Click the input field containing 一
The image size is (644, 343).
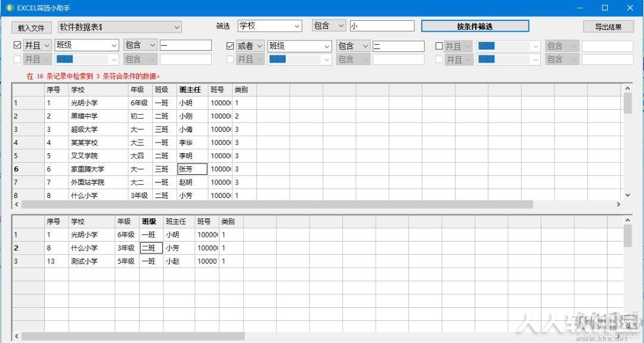pyautogui.click(x=185, y=45)
